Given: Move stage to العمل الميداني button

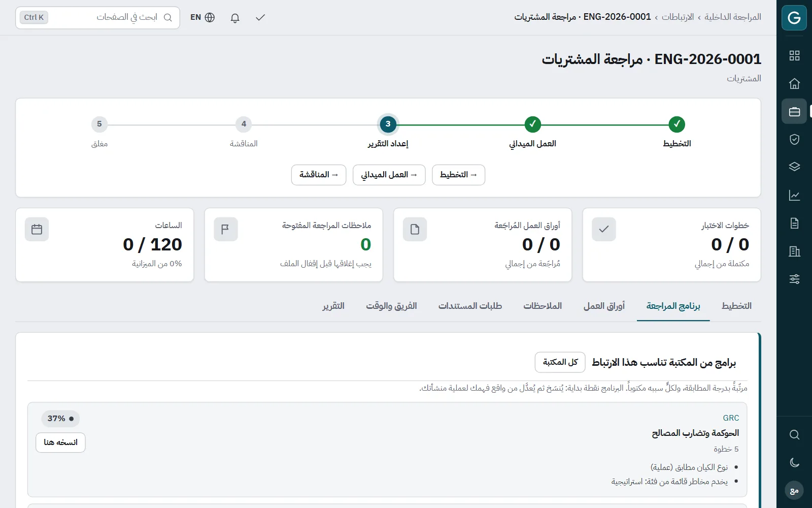Looking at the screenshot, I should click(389, 175).
